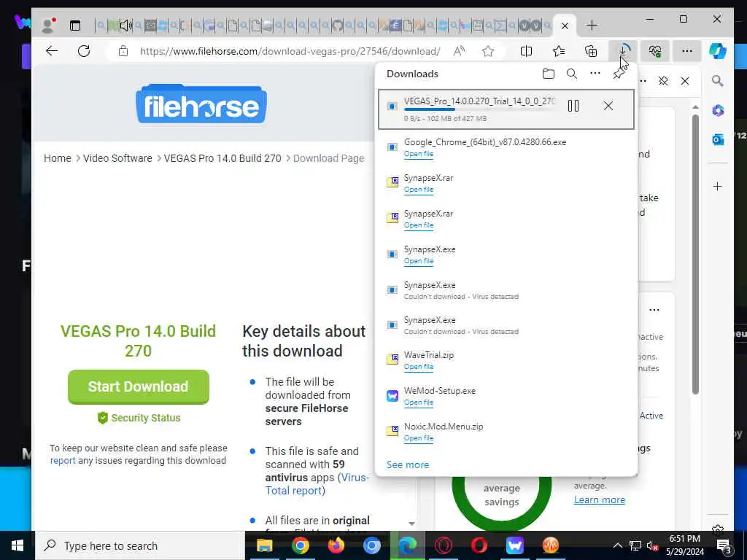Search downloads magnifier icon
This screenshot has width=747, height=560.
coord(572,74)
